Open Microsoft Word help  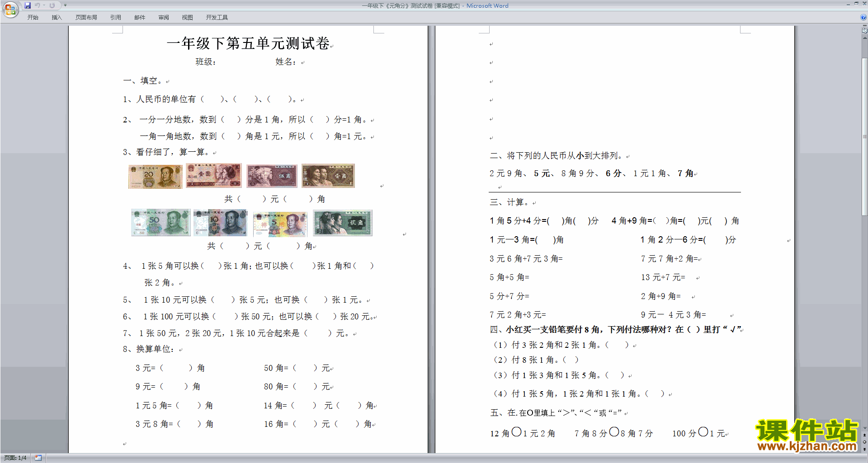[x=863, y=18]
